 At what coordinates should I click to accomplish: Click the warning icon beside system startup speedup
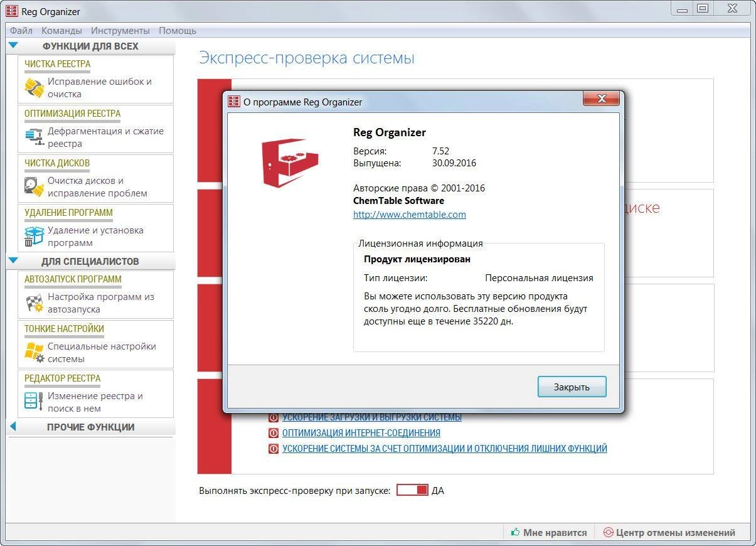tap(273, 417)
